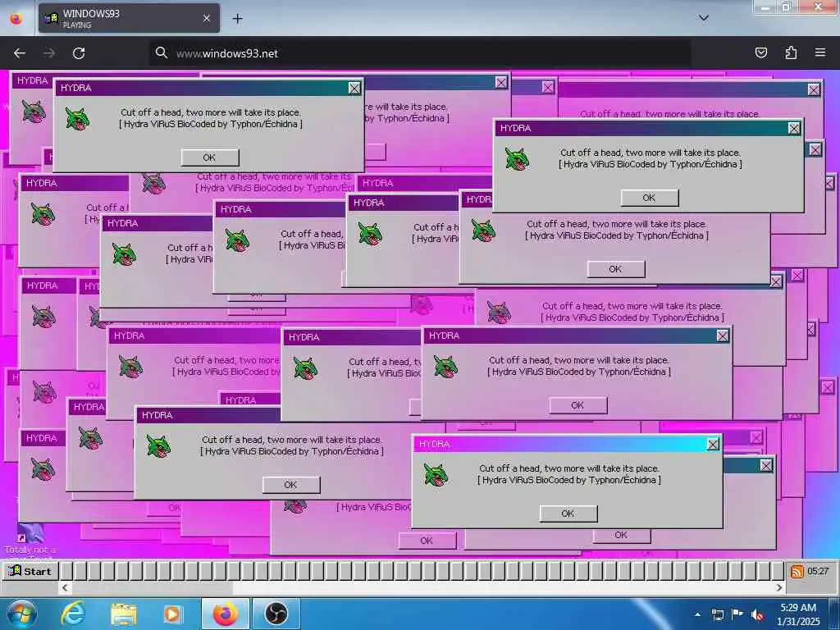Viewport: 840px width, 630px height.
Task: Save page to Pocket
Action: click(760, 52)
